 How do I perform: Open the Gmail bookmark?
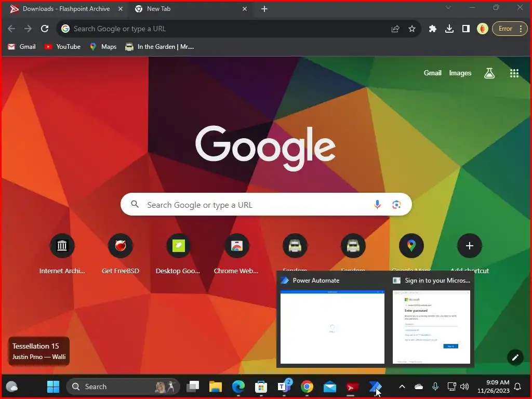[22, 47]
